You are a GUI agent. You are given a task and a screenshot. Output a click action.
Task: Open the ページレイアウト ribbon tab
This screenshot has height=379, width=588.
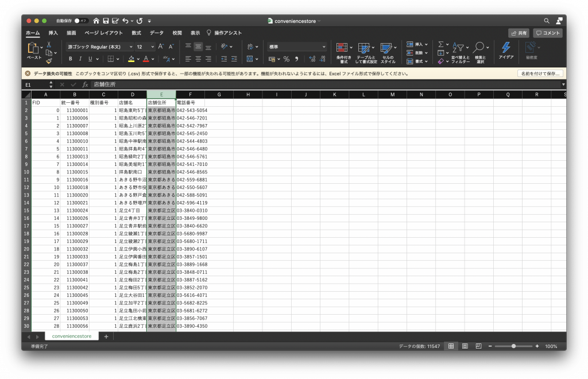point(103,33)
